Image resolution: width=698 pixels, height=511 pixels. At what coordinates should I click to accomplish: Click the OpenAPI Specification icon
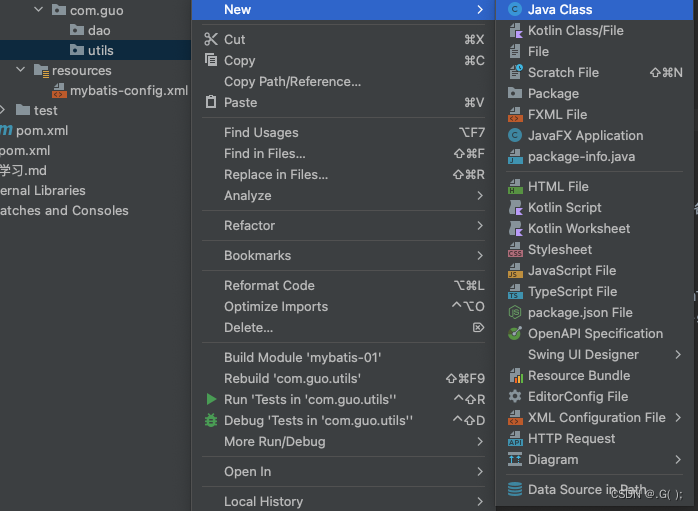pyautogui.click(x=515, y=333)
